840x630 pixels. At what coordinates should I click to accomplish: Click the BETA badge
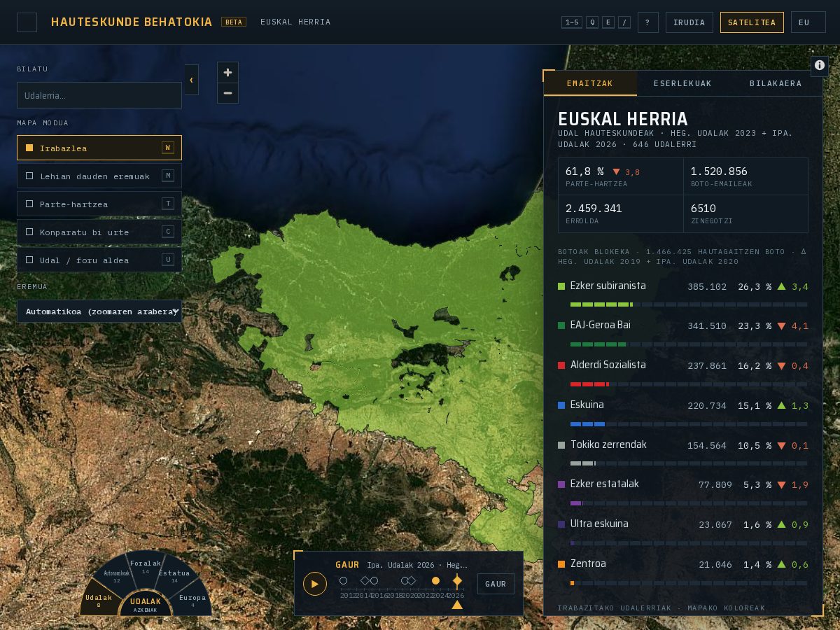coord(234,22)
